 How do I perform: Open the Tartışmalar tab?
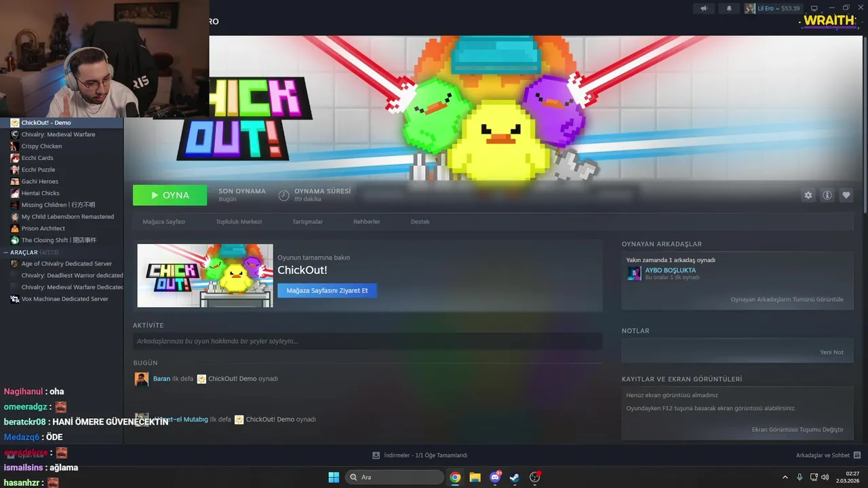(307, 222)
